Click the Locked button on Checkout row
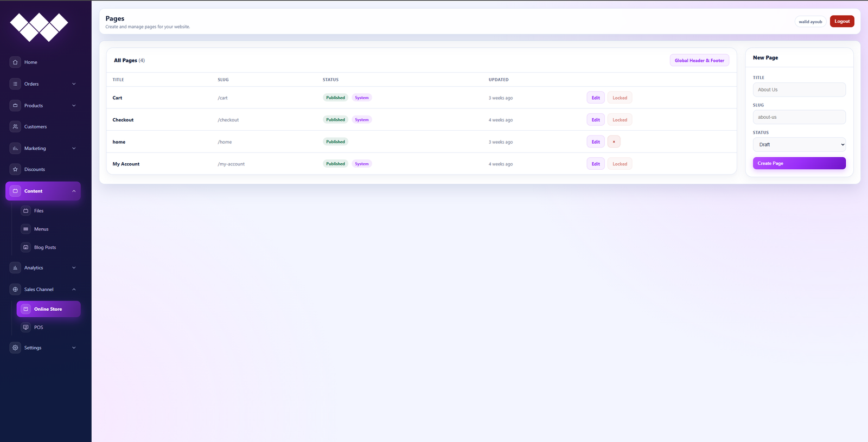This screenshot has width=868, height=442. coord(620,120)
